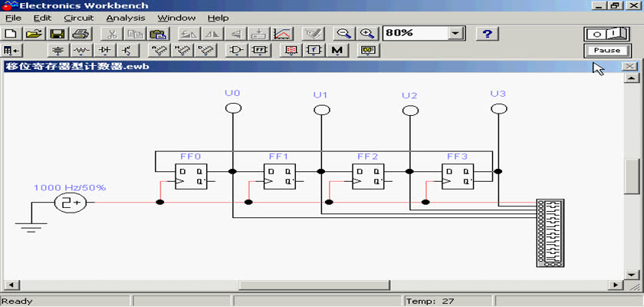Screen dimensions: 644x307
Task: Open the Circuit menu
Action: (x=78, y=18)
